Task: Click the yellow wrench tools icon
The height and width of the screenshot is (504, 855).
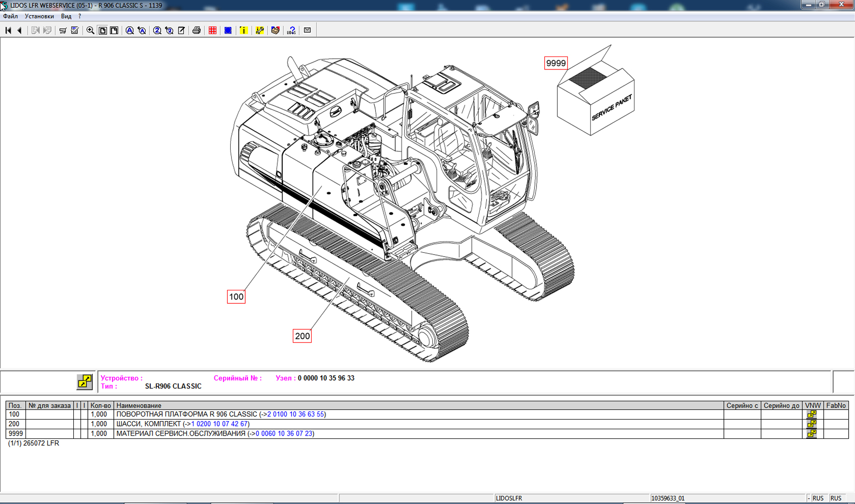Action: coord(260,30)
